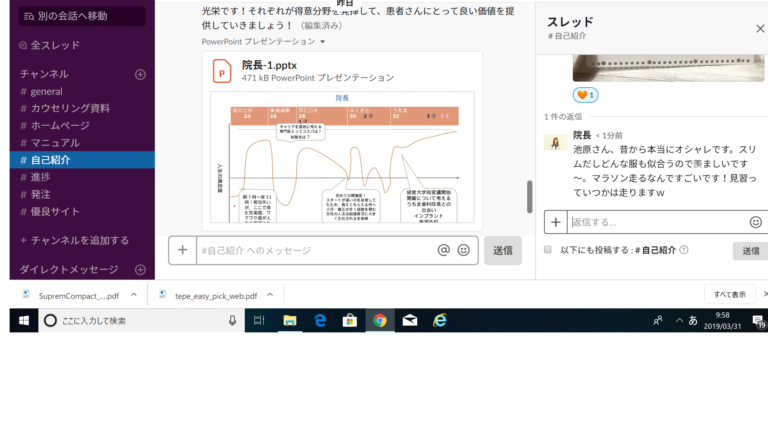Click the 別の会話へ移動 jump-to search box
768x432 pixels.
click(82, 16)
